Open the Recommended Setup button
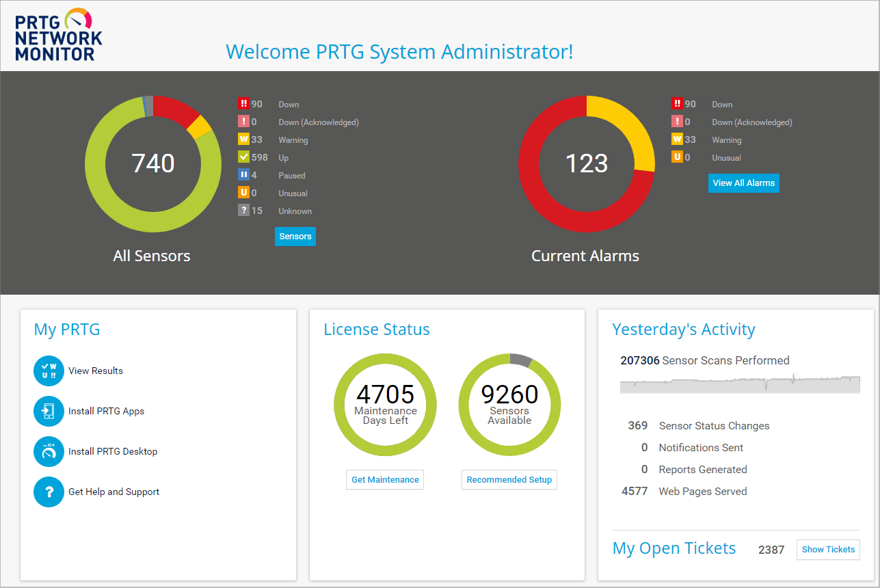 point(509,480)
